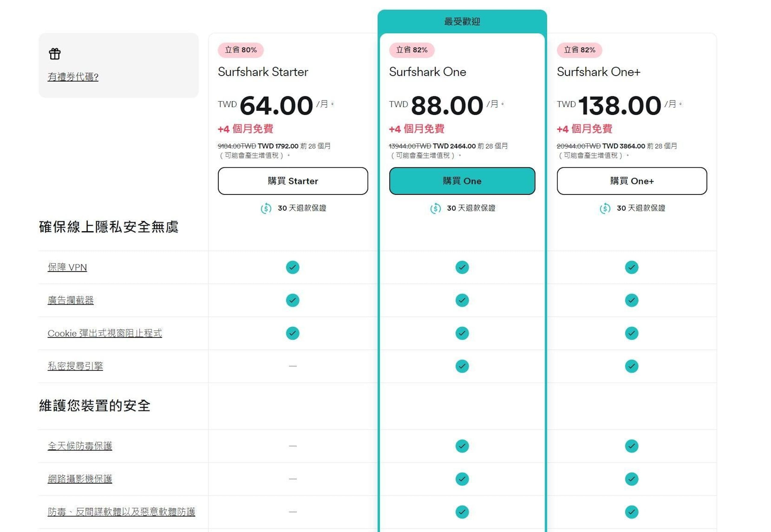
Task: Click One checkmark in 網路攝影機保護 row
Action: point(462,479)
